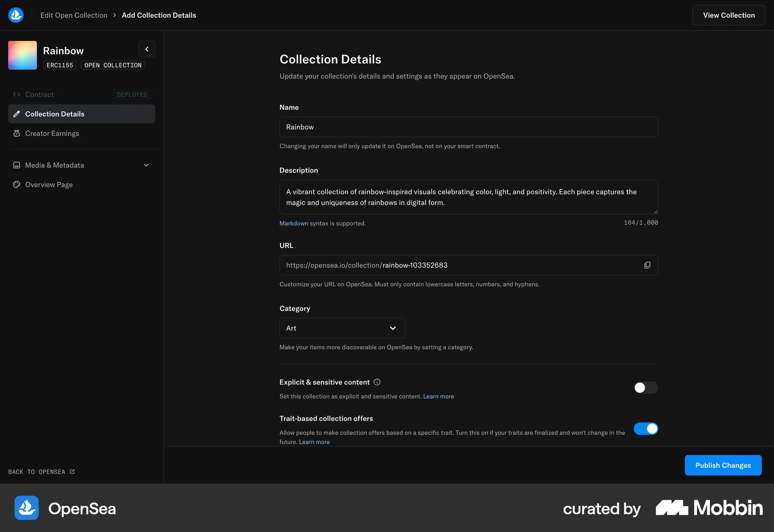774x532 pixels.
Task: Click the Rainbow collection gradient thumbnail
Action: coord(23,55)
